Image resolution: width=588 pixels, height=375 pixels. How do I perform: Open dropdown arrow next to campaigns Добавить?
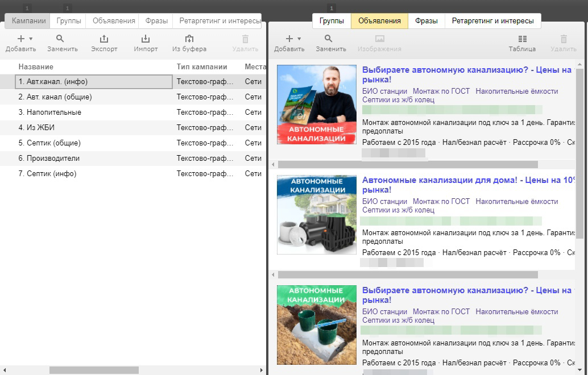point(31,39)
